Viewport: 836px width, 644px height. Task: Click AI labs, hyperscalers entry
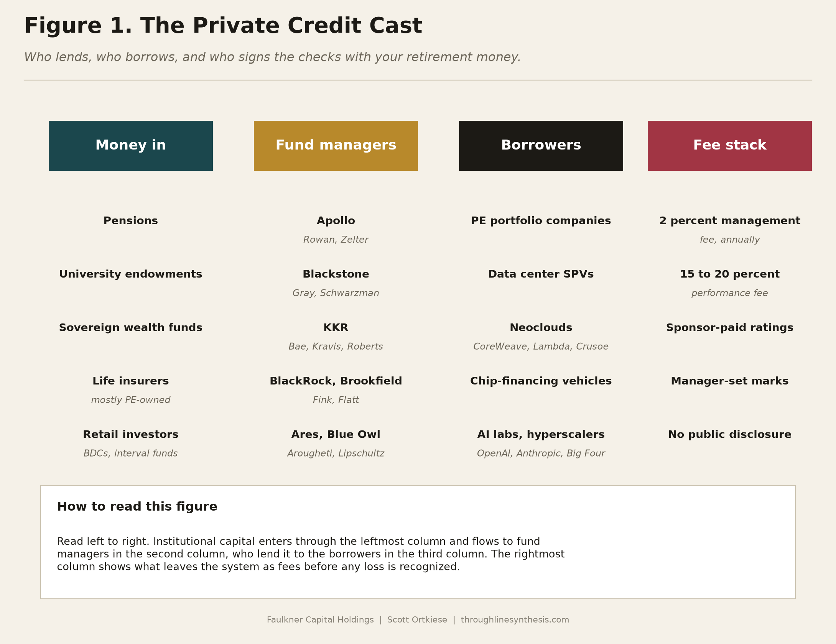pyautogui.click(x=541, y=434)
